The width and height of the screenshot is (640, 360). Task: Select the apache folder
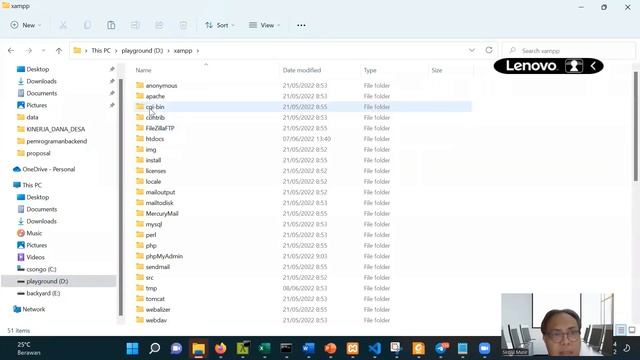[155, 96]
